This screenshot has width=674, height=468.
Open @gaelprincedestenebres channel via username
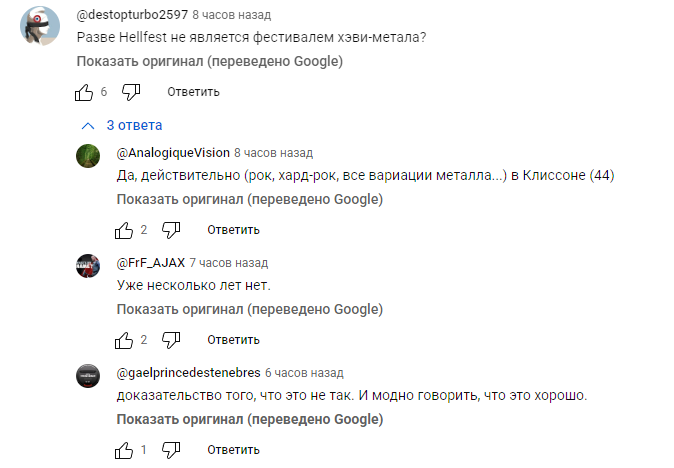point(187,373)
